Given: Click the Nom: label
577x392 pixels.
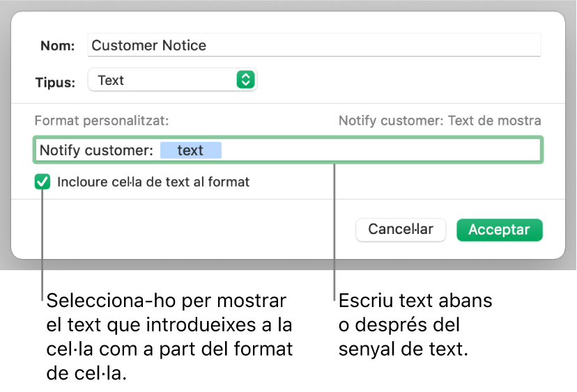Looking at the screenshot, I should pos(57,45).
